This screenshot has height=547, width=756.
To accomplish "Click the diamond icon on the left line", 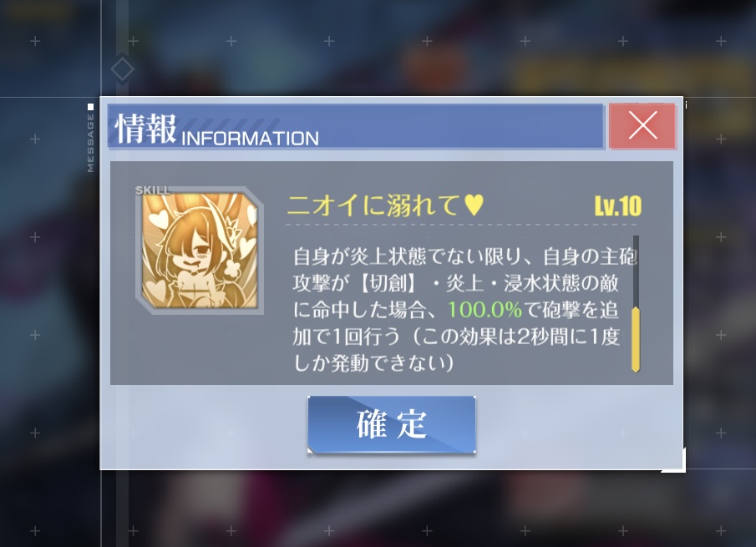I will 122,69.
